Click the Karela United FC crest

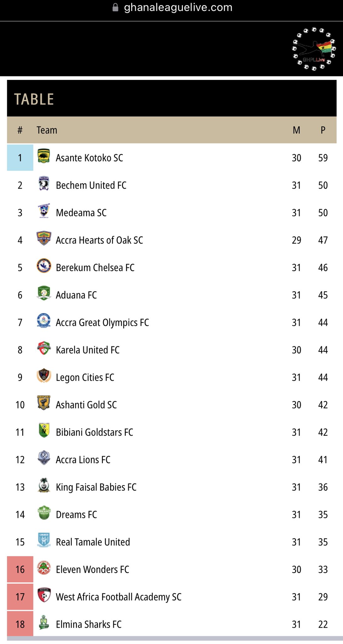tap(44, 348)
